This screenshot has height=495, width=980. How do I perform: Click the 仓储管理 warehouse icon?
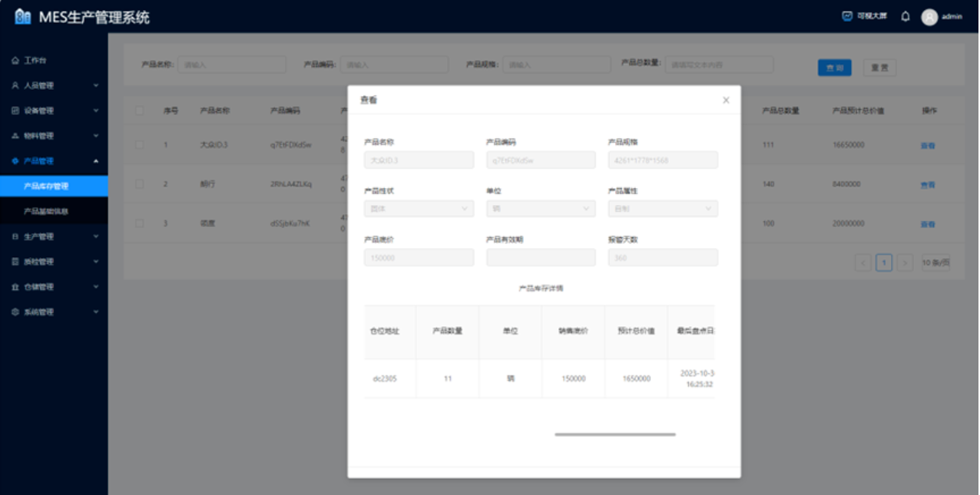click(15, 287)
